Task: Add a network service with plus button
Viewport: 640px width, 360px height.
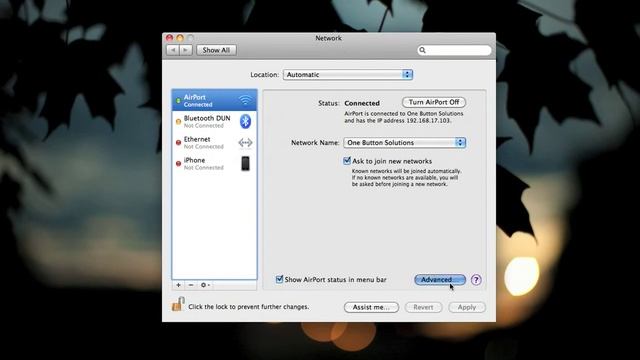Action: coord(178,285)
